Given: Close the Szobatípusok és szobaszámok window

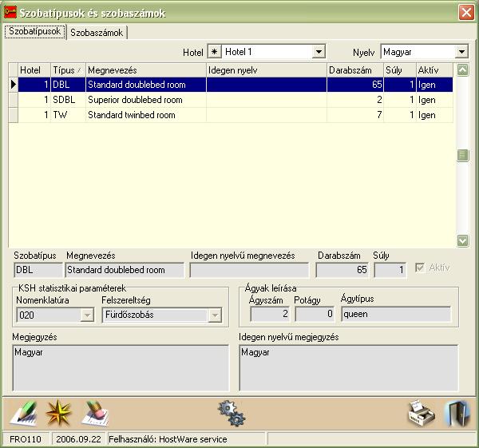Looking at the screenshot, I should click(x=466, y=13).
